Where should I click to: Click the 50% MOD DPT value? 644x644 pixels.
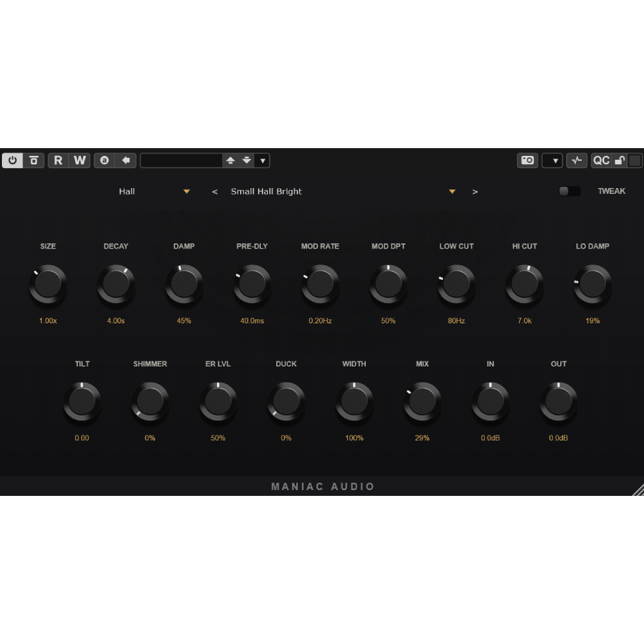[x=388, y=321]
